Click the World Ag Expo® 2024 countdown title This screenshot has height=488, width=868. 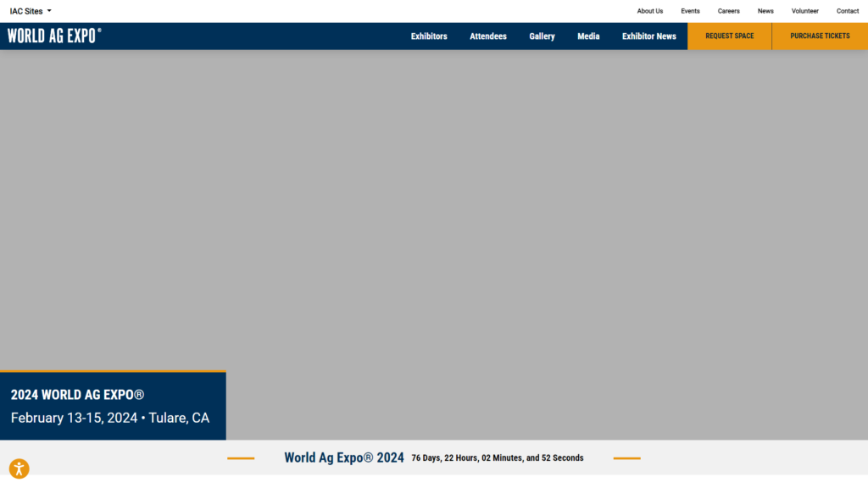[344, 457]
